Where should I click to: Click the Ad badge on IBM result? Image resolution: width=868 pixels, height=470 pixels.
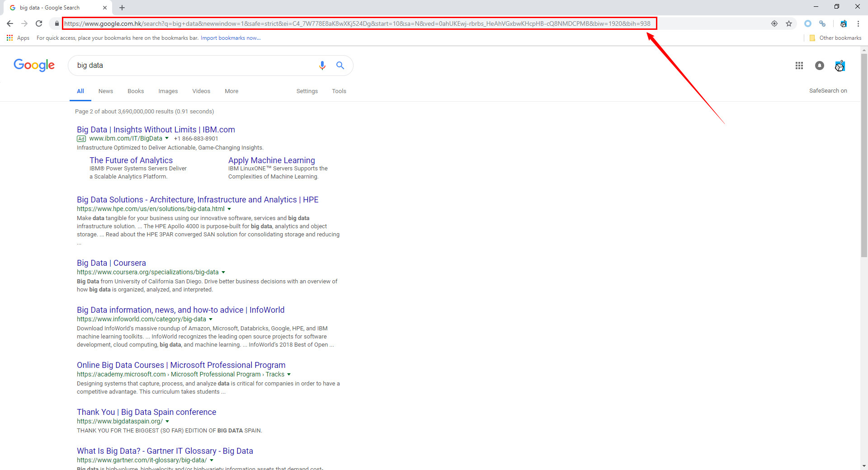point(81,139)
